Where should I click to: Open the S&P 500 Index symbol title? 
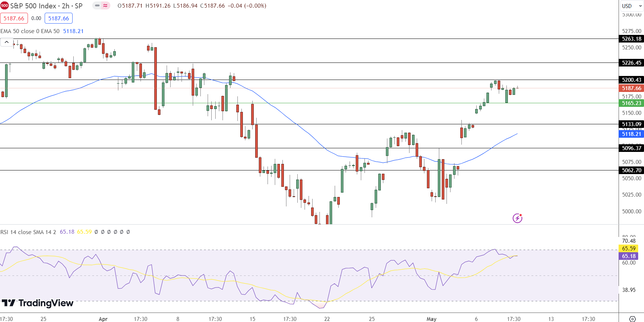(x=46, y=6)
